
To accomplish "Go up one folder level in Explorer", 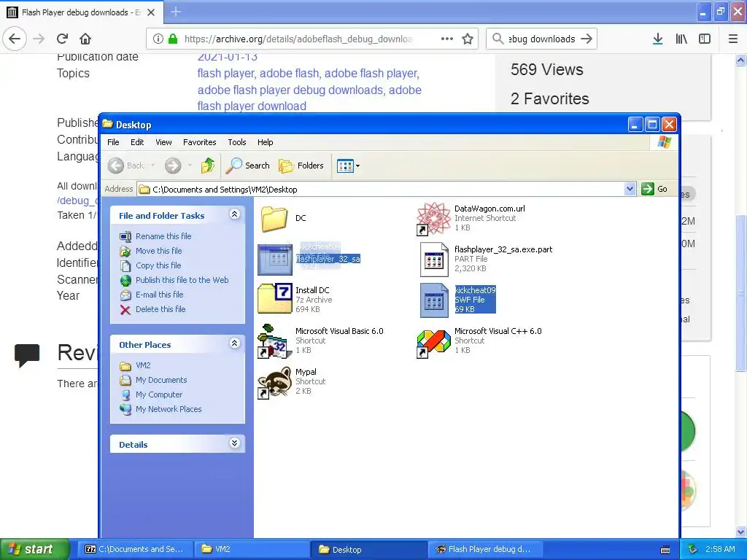I will click(208, 166).
